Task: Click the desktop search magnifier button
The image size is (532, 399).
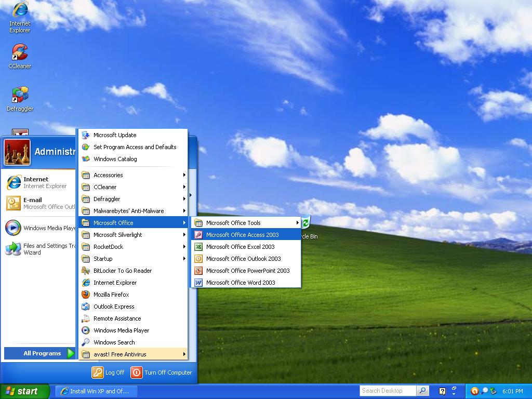Action: click(423, 391)
